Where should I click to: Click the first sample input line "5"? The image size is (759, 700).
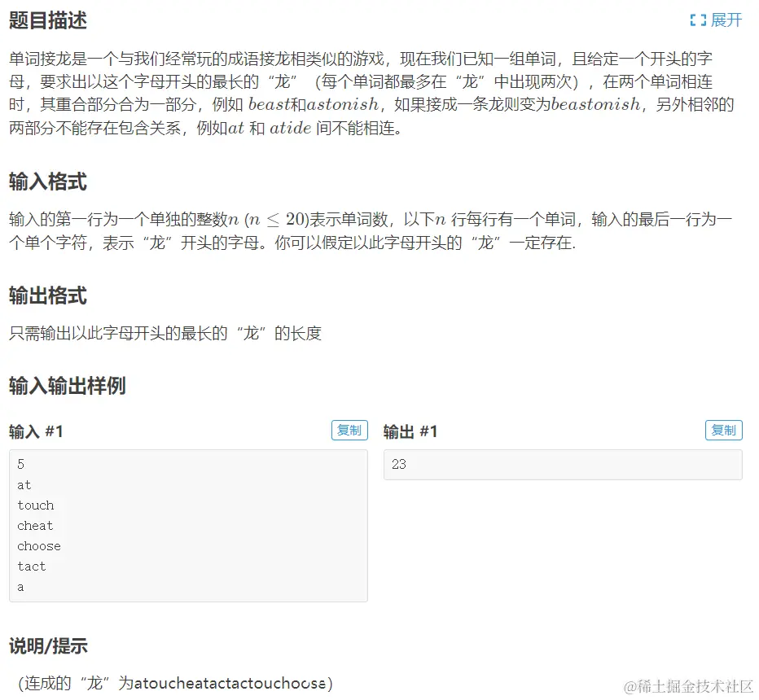click(20, 465)
